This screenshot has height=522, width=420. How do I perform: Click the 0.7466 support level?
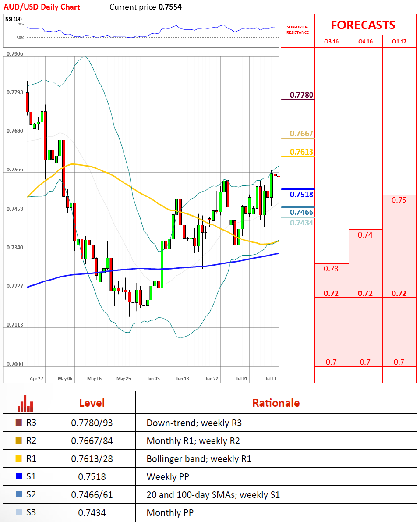[x=301, y=212]
